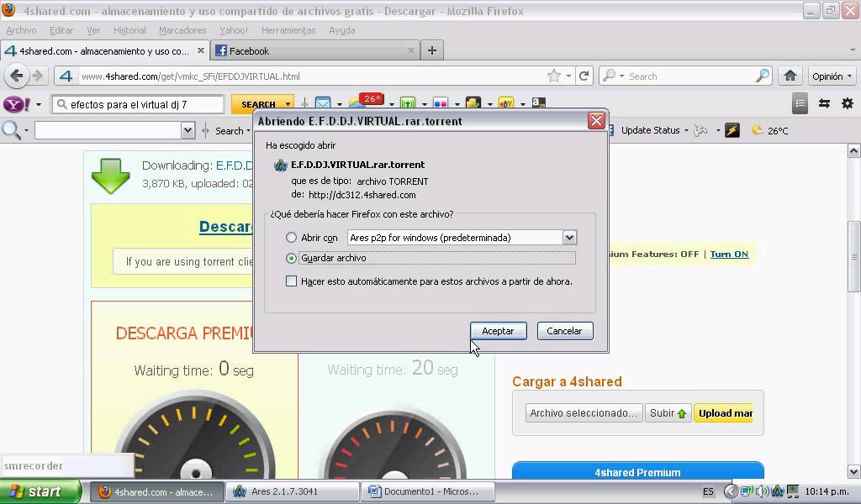
Task: Click the Cancelar button
Action: click(x=564, y=331)
